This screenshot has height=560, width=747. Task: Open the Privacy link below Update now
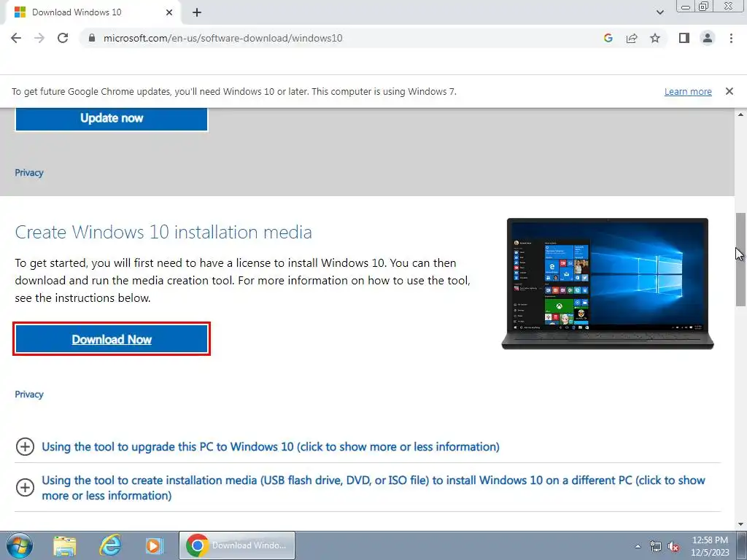click(x=29, y=173)
